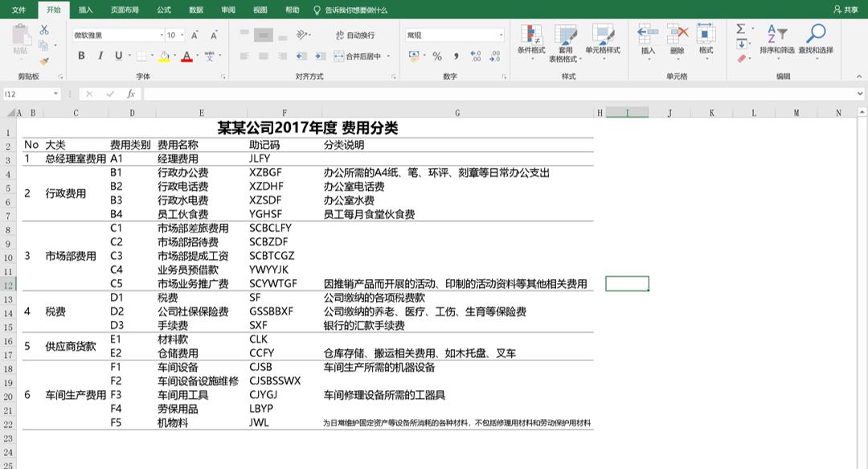Toggle bold formatting on selected cell
The width and height of the screenshot is (868, 469).
(81, 56)
